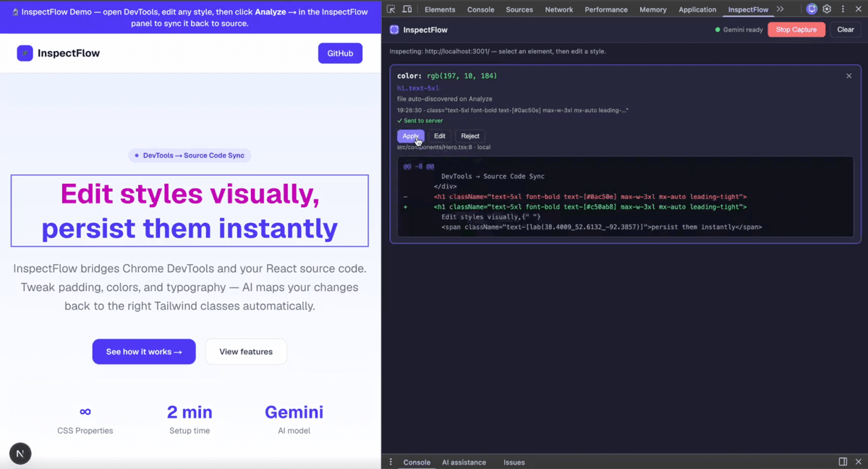Toggle the device toolbar icon
Screen dimensions: 868x469
click(407, 9)
